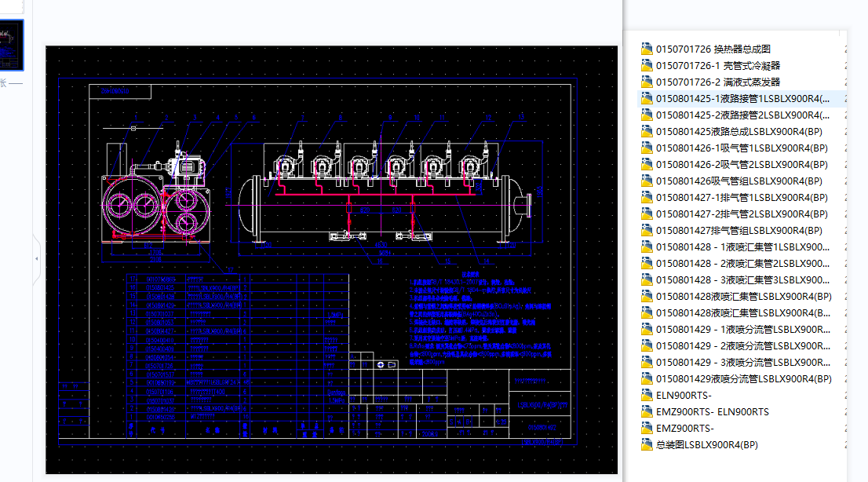The width and height of the screenshot is (868, 482).
Task: Select the icon beside 0150801425液路总成LSBLX900R4(BP)
Action: pyautogui.click(x=645, y=131)
